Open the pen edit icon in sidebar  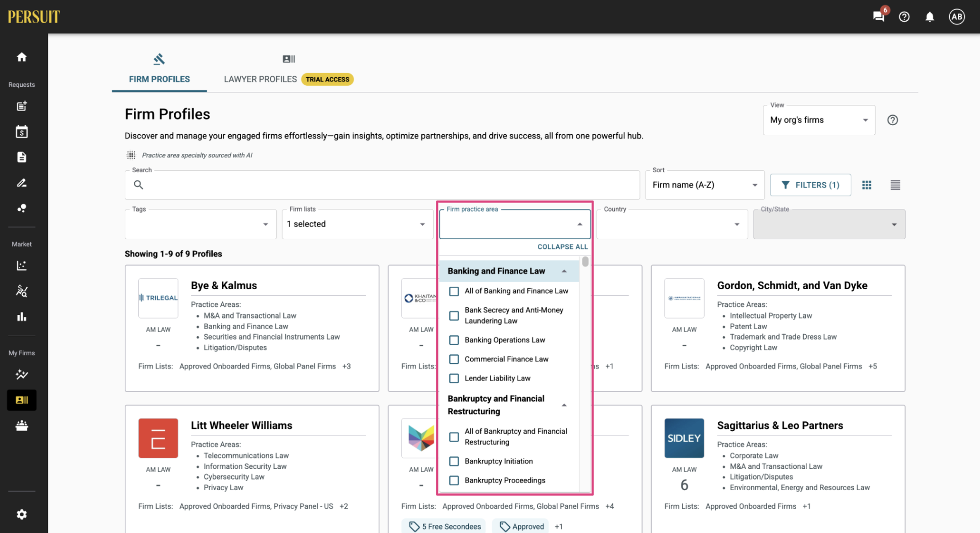point(22,183)
